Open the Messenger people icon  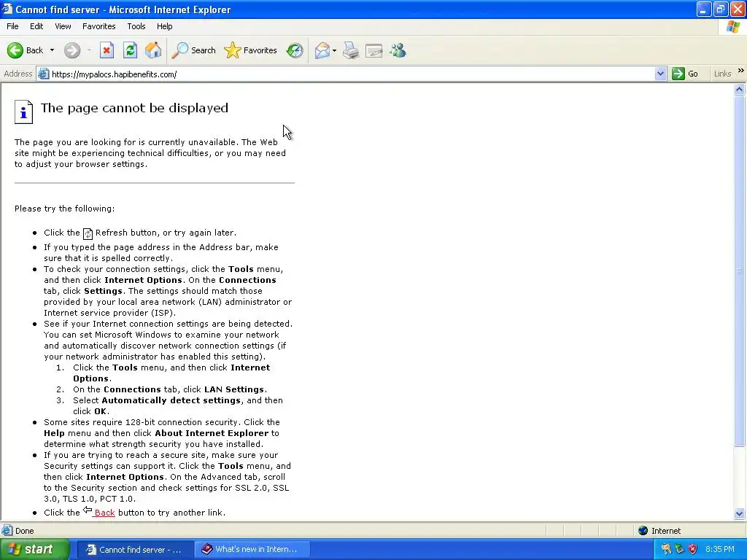click(x=398, y=50)
